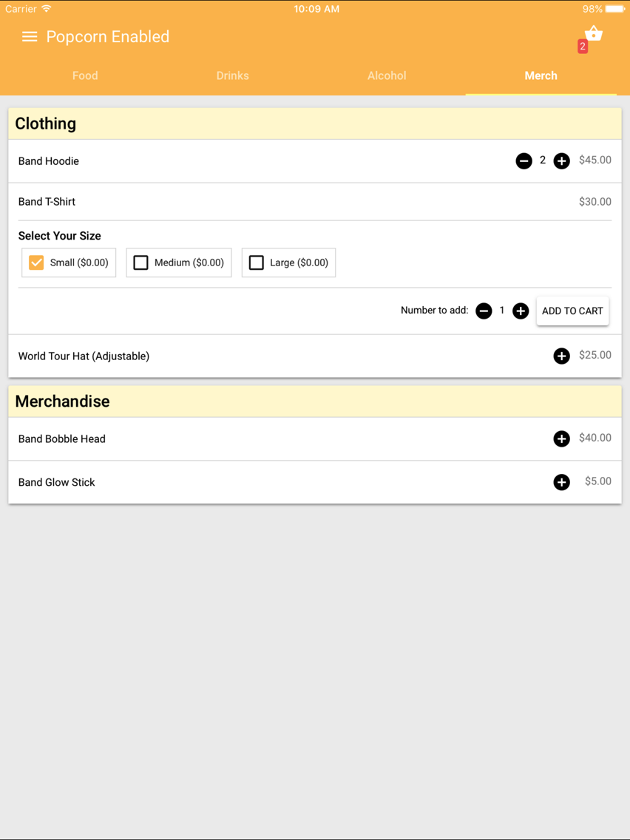Open the hamburger navigation menu

pos(30,36)
